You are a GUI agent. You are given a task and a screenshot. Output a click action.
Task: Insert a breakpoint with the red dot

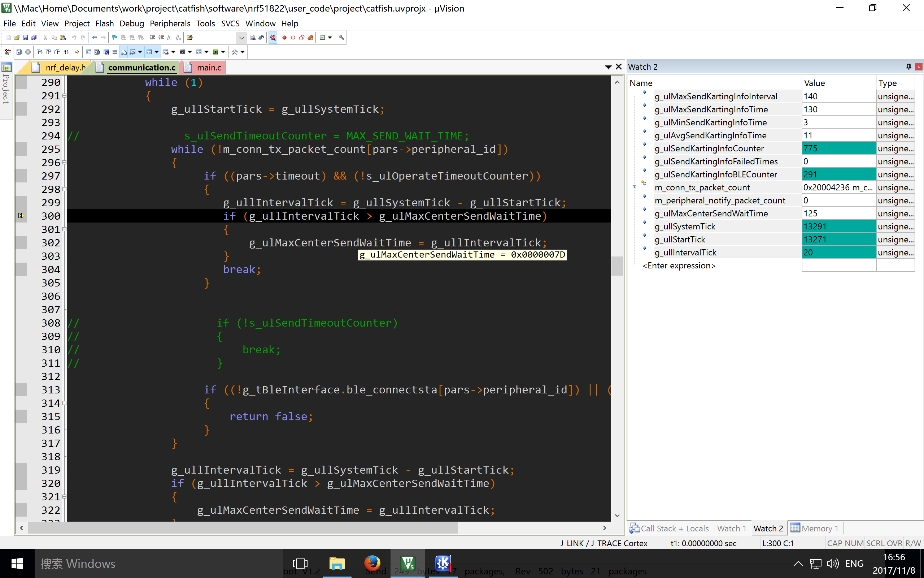coord(284,38)
